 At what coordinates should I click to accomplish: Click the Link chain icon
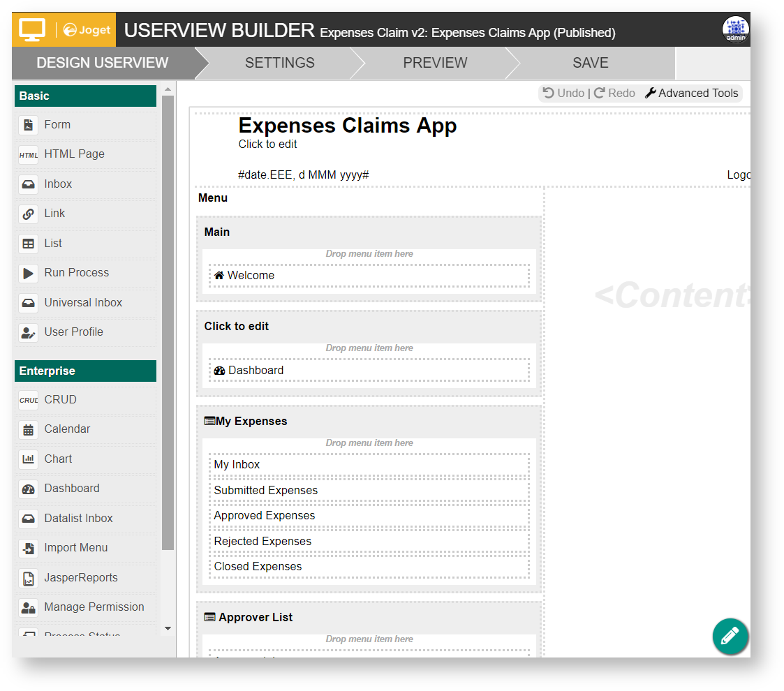click(29, 214)
